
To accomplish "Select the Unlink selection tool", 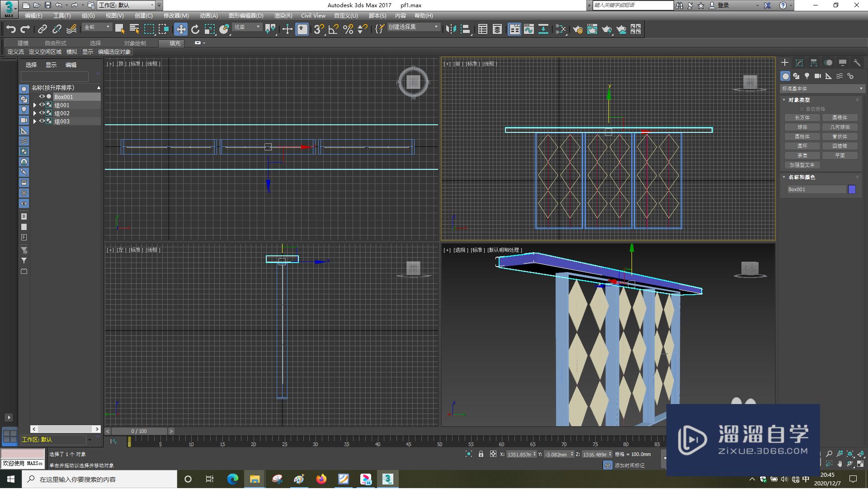I will [57, 29].
